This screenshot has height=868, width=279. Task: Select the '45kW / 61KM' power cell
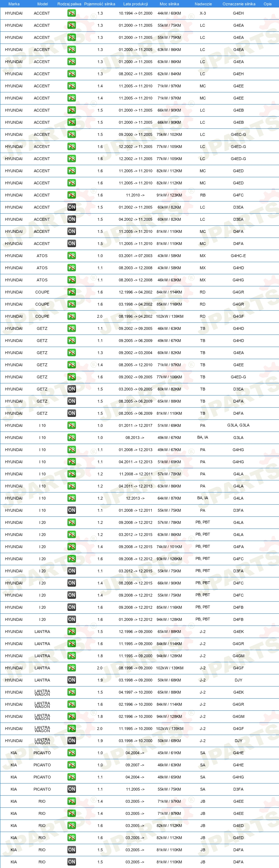point(169,753)
